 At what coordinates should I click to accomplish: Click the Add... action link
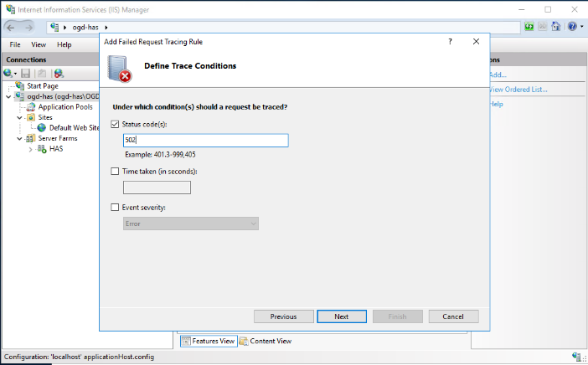pyautogui.click(x=498, y=75)
